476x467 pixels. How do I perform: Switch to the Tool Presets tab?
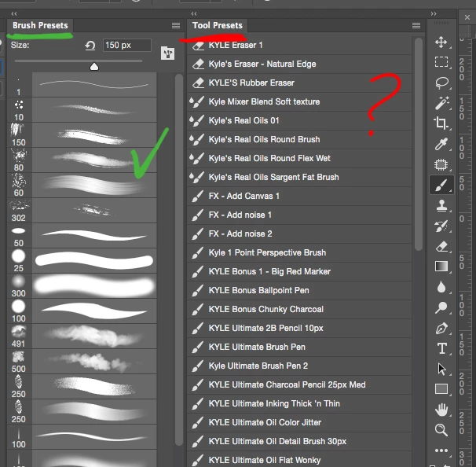click(x=218, y=25)
